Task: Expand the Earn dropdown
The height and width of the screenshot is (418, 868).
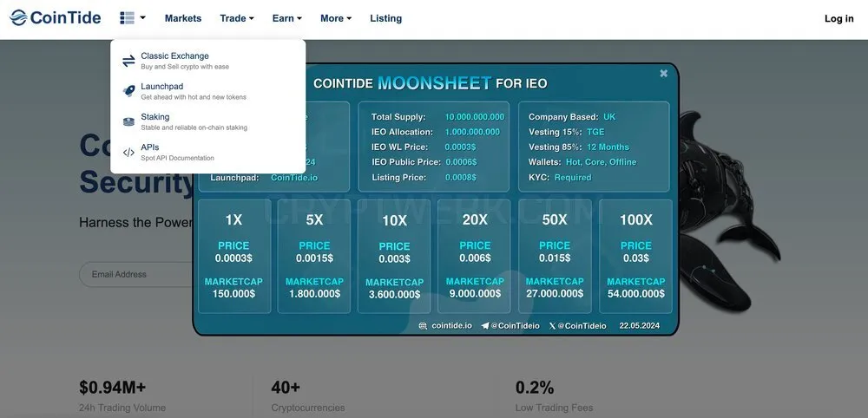Action: (x=287, y=18)
